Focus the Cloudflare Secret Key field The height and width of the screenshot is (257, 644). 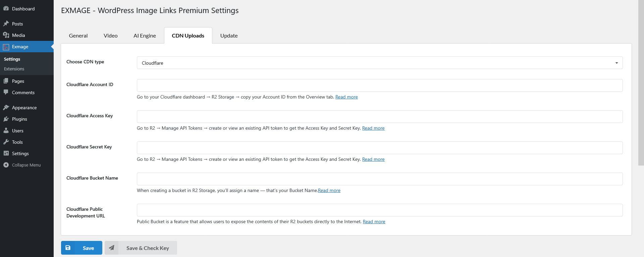(x=380, y=148)
